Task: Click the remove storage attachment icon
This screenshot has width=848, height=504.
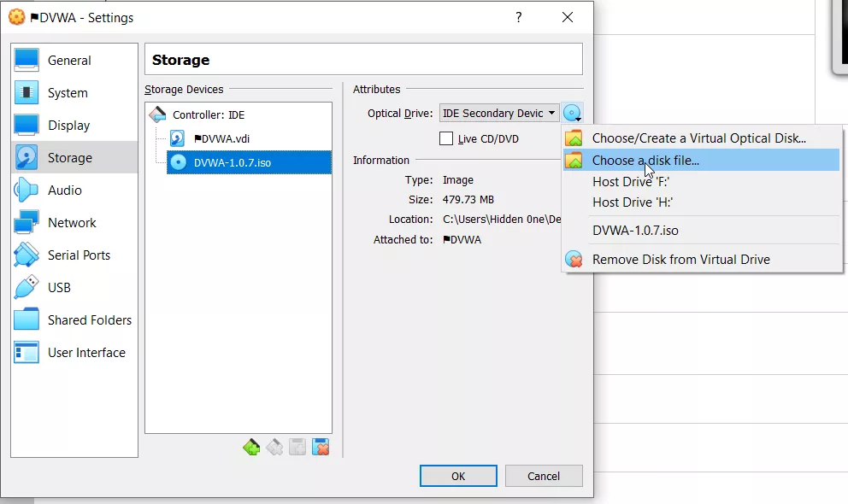Action: 321,448
